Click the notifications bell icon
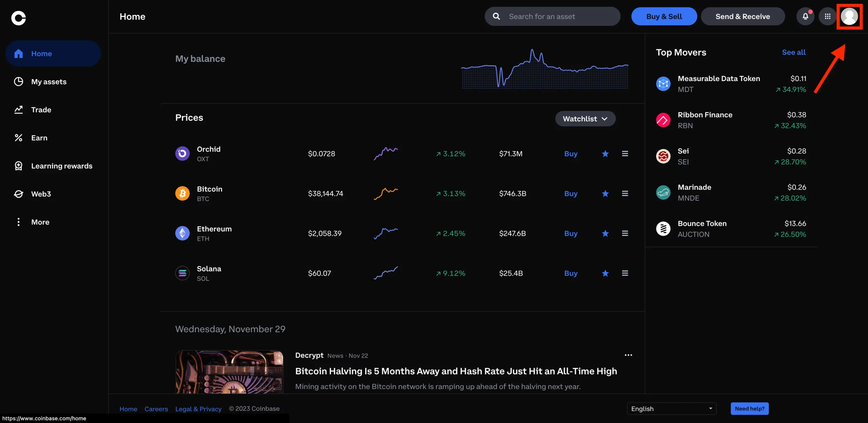The height and width of the screenshot is (423, 868). tap(805, 16)
